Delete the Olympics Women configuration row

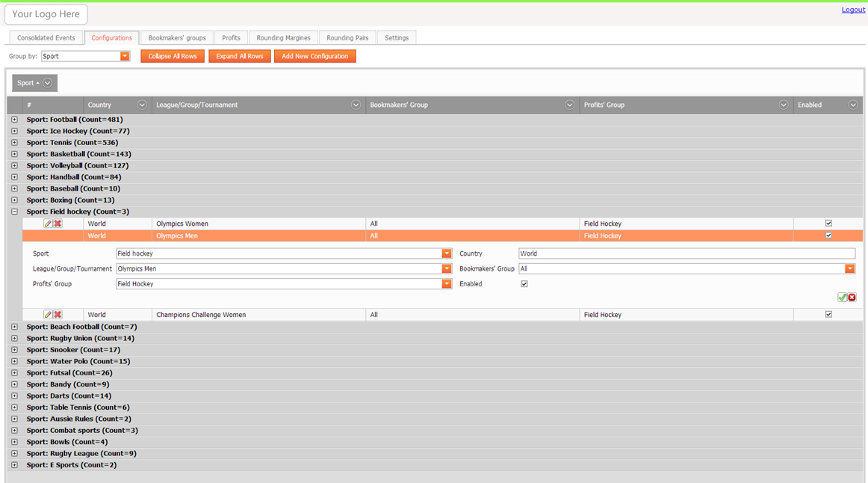coord(58,224)
